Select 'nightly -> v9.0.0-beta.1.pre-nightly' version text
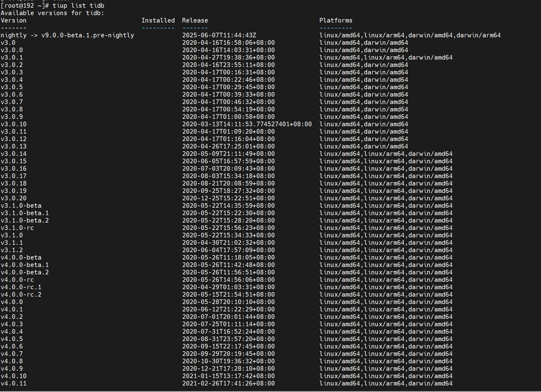541x392 pixels. pos(67,35)
